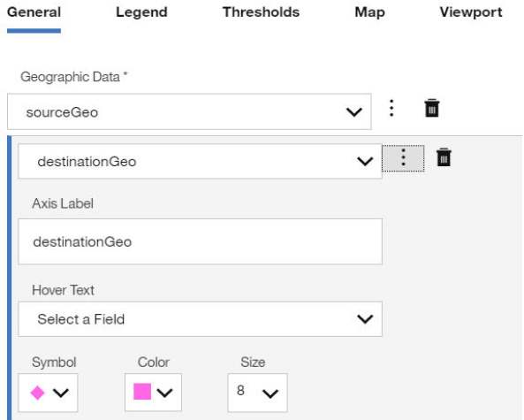Open the pink Color swatch picker

(x=153, y=393)
